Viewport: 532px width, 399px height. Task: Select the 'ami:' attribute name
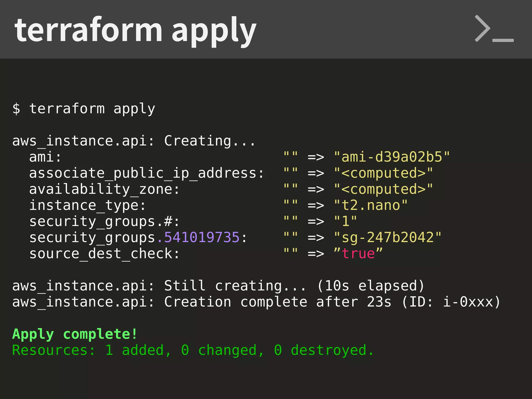click(x=45, y=157)
